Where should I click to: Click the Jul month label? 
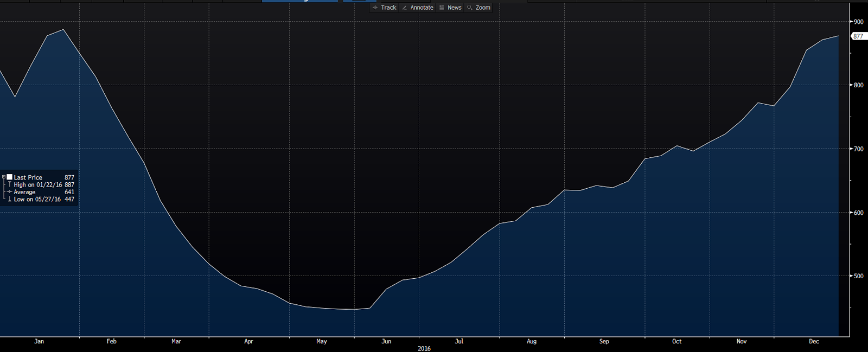point(459,341)
